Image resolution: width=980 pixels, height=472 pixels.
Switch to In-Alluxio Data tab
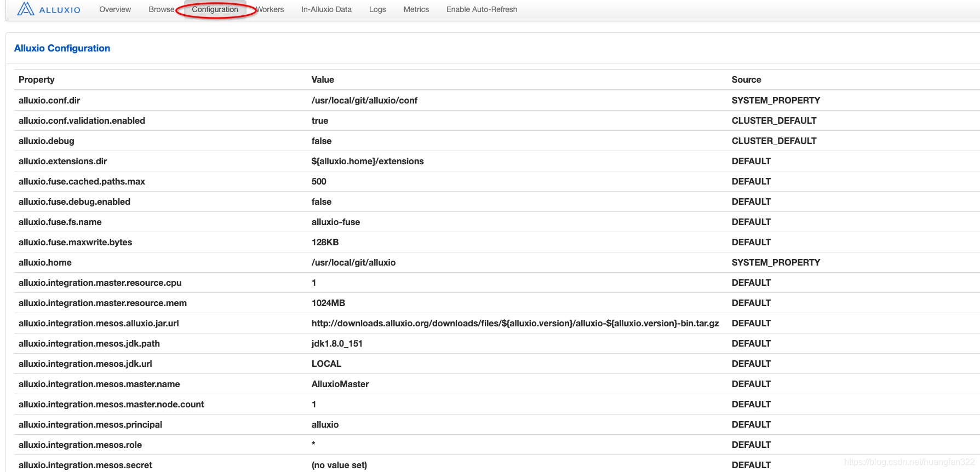coord(326,9)
